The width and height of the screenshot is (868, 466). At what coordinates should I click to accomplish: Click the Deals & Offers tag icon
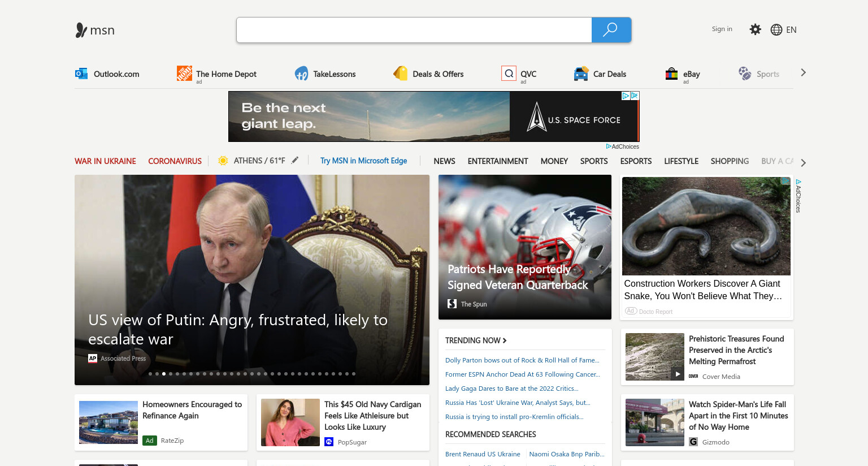[x=401, y=74]
